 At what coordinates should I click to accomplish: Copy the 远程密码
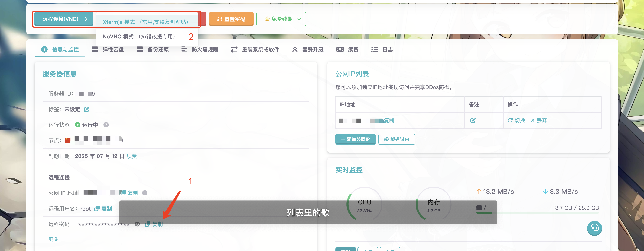[x=154, y=224]
